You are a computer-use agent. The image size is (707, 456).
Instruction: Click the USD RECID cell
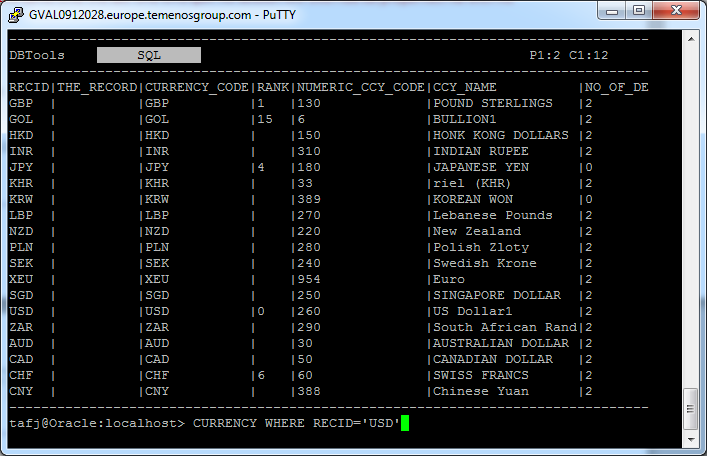(21, 311)
